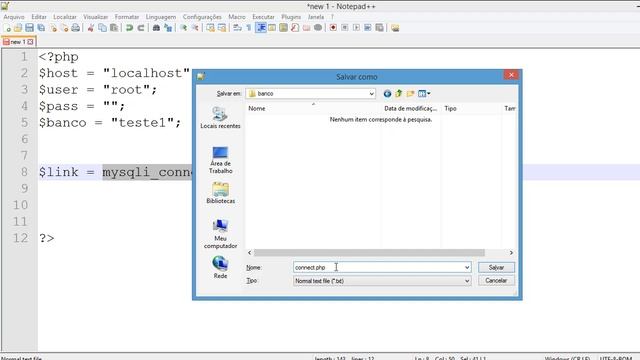Expand the Salvar em banco folder dropdown
Viewport: 640px width, 360px height.
371,93
